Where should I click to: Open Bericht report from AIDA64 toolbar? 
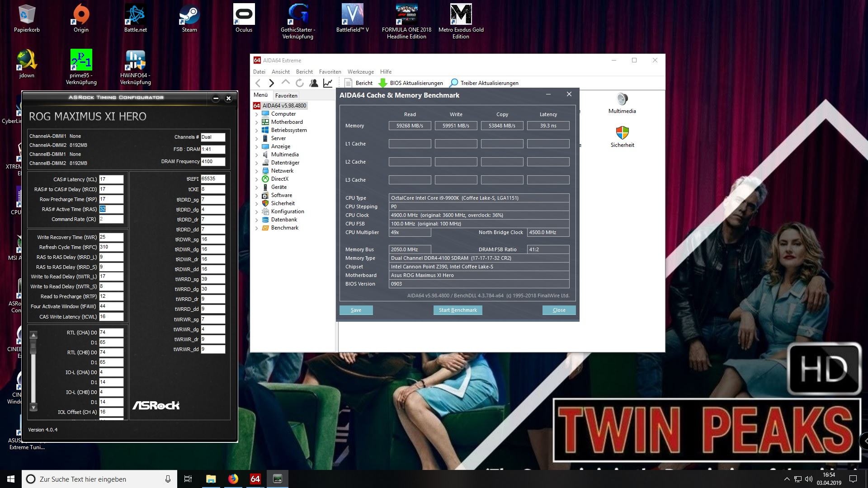pyautogui.click(x=359, y=83)
